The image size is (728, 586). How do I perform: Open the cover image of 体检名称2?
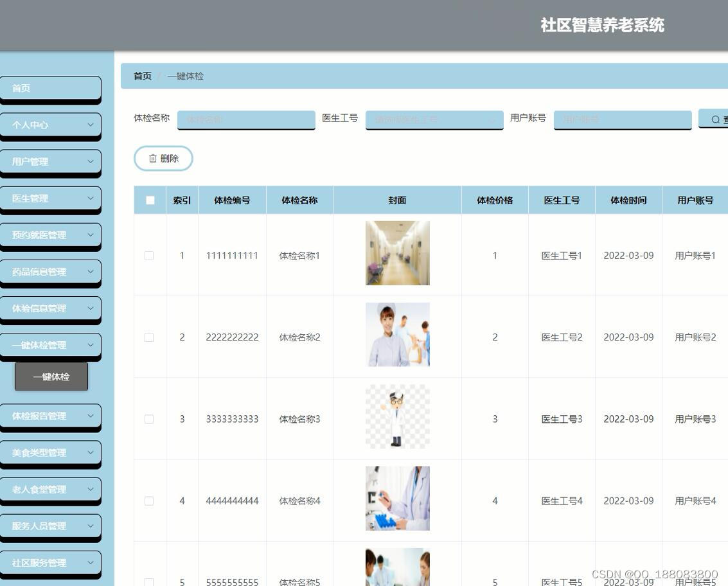[x=397, y=334]
